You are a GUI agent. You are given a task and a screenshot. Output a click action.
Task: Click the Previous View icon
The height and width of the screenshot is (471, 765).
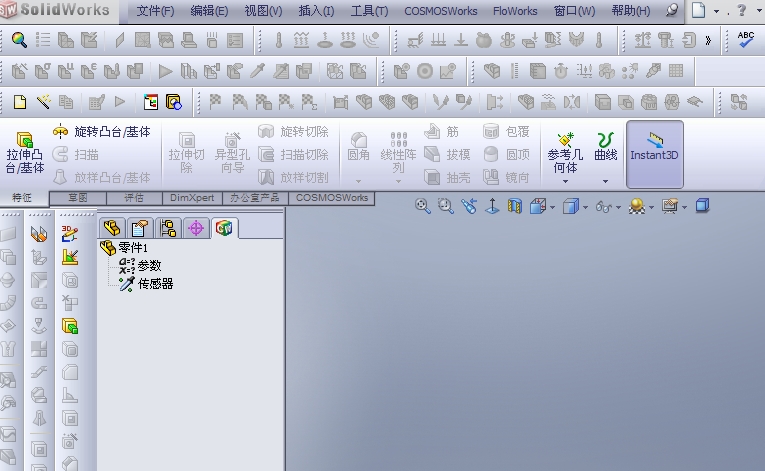point(469,206)
